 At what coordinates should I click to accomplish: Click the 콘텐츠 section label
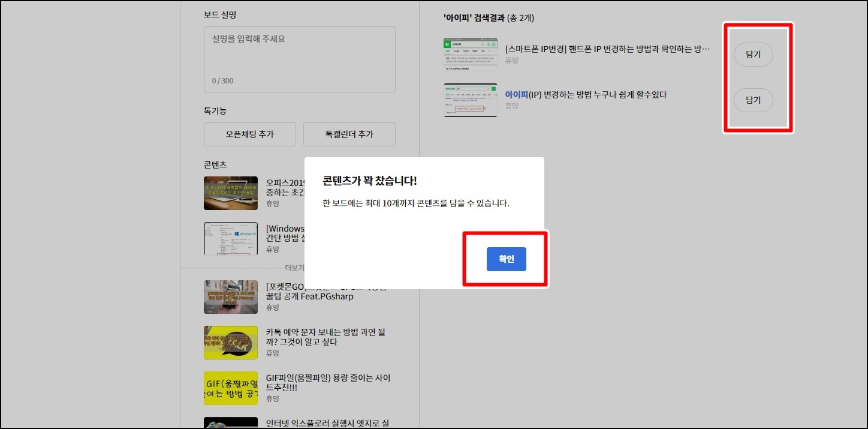click(215, 164)
